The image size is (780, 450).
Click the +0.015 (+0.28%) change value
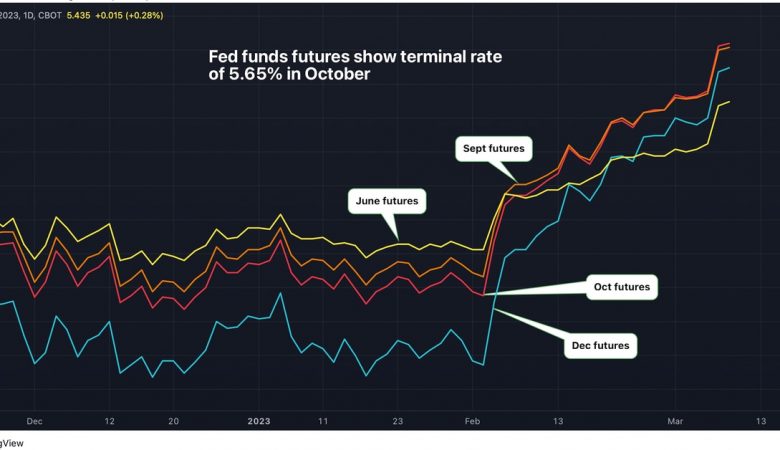click(129, 15)
